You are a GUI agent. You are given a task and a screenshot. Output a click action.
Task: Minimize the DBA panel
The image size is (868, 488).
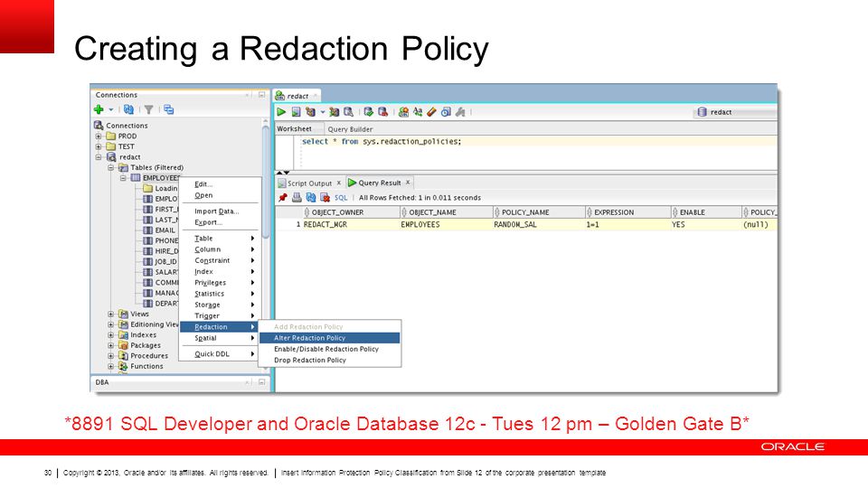click(x=261, y=382)
